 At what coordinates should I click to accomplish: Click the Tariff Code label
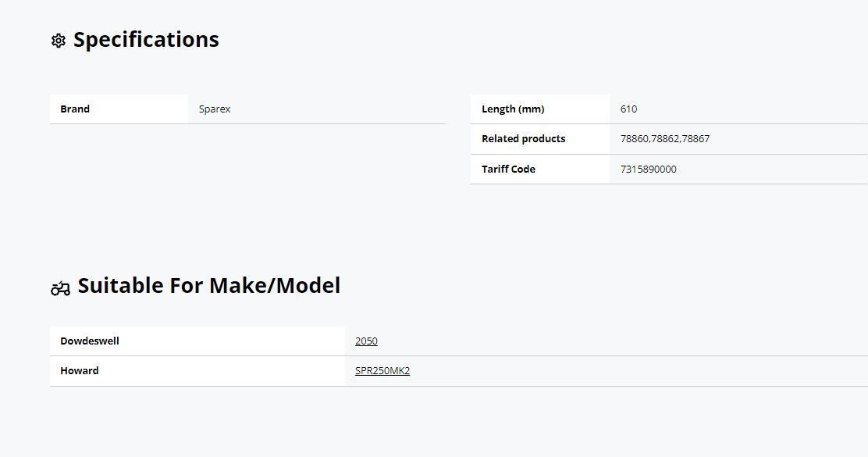coord(508,170)
